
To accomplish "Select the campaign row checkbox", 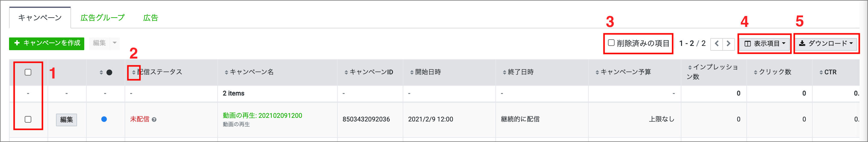I will [x=28, y=119].
